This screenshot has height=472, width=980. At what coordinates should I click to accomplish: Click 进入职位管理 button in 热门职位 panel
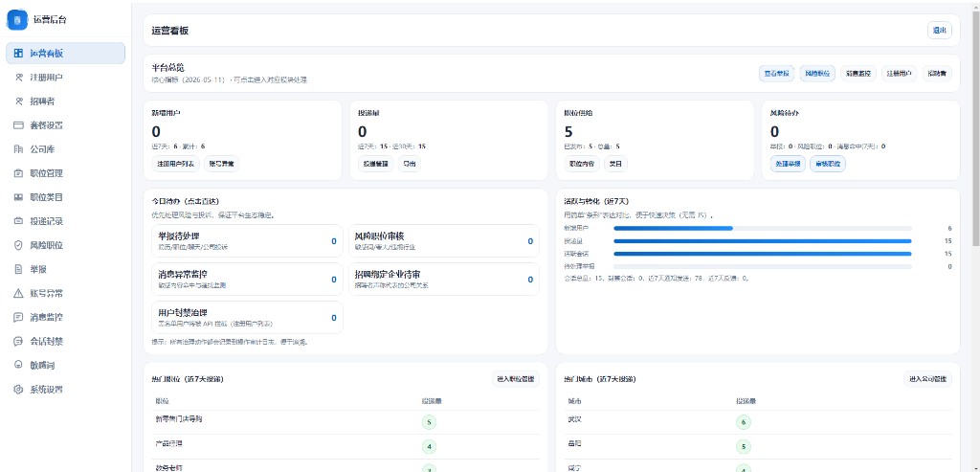pyautogui.click(x=516, y=379)
